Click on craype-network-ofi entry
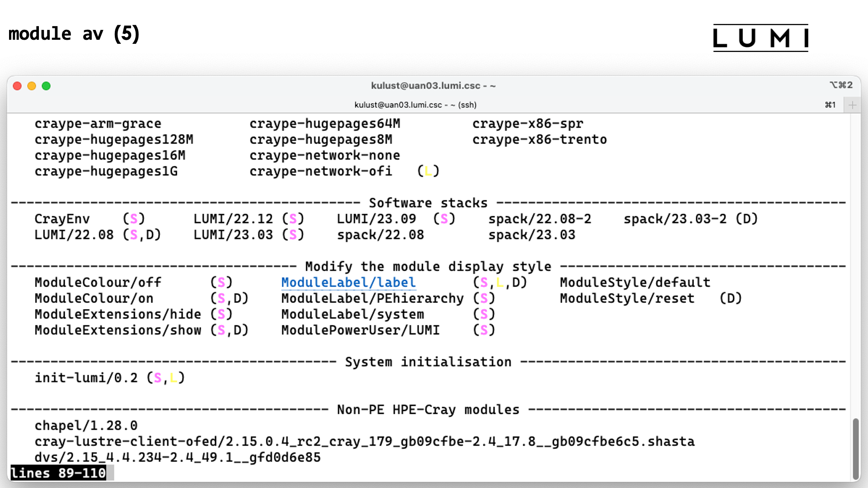This screenshot has width=868, height=488. click(321, 171)
